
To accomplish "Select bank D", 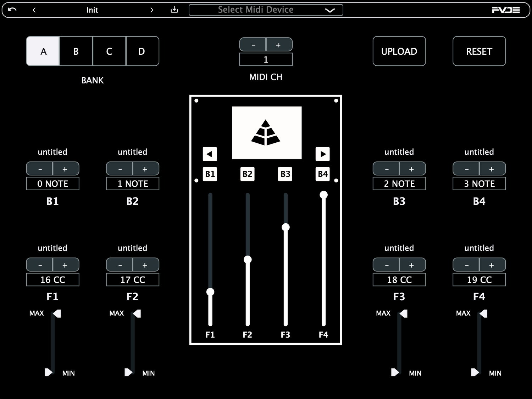I will (x=142, y=51).
